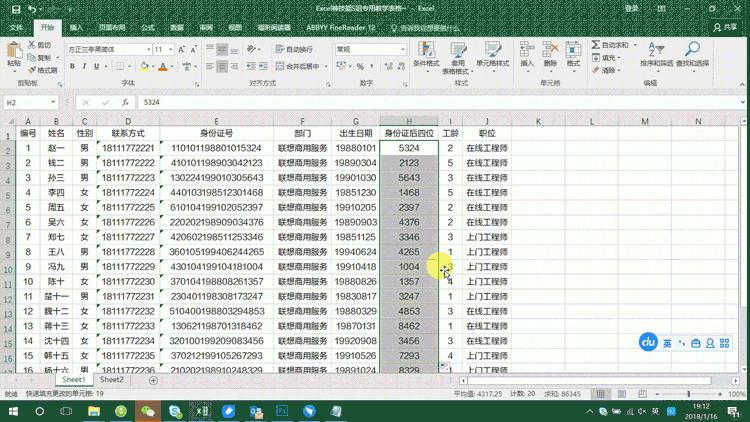Apply italic formatting
The width and height of the screenshot is (750, 422).
pos(84,66)
